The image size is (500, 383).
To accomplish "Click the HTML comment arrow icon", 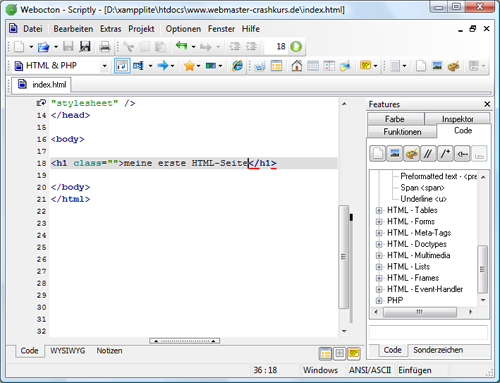I will [x=462, y=154].
